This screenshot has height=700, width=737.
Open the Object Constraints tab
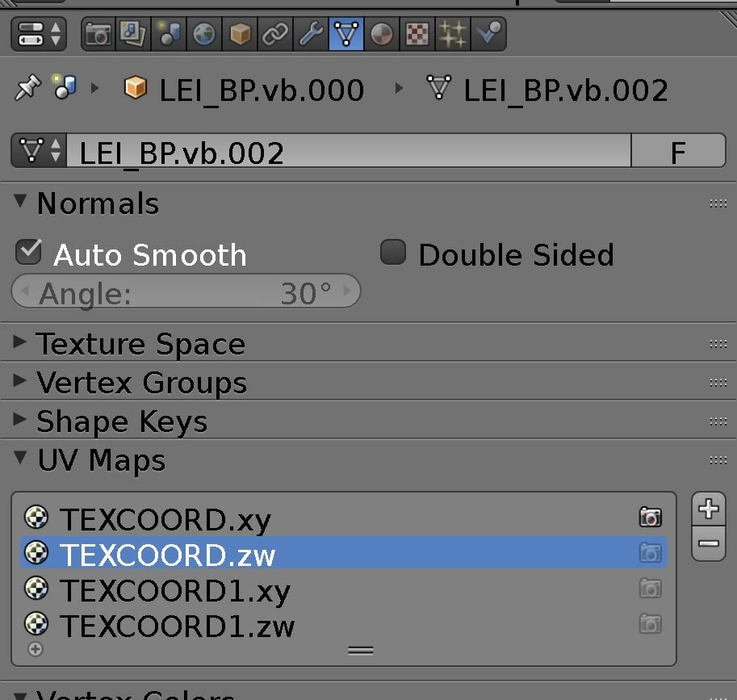(275, 34)
